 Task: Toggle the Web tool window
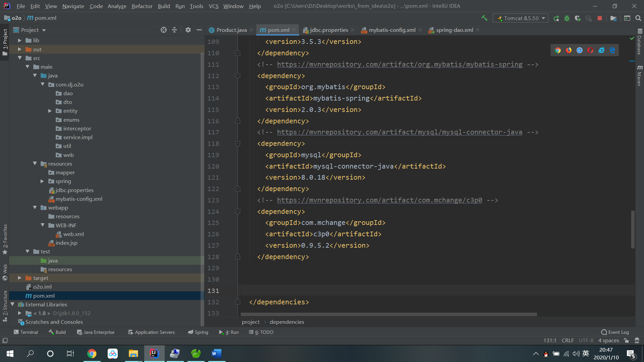(5, 272)
